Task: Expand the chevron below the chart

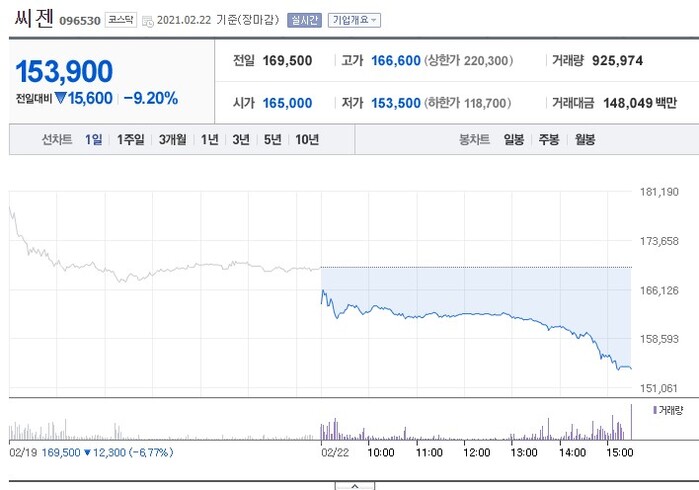Action: 354,485
